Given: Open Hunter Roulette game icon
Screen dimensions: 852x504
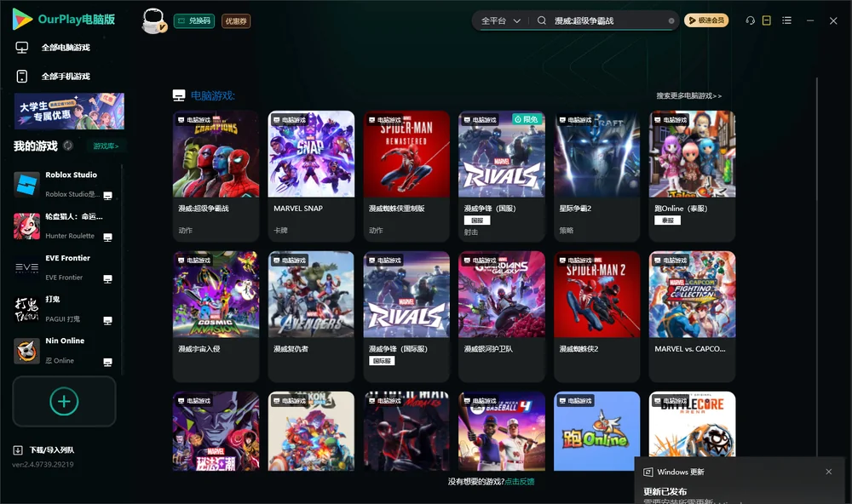Looking at the screenshot, I should coord(26,226).
